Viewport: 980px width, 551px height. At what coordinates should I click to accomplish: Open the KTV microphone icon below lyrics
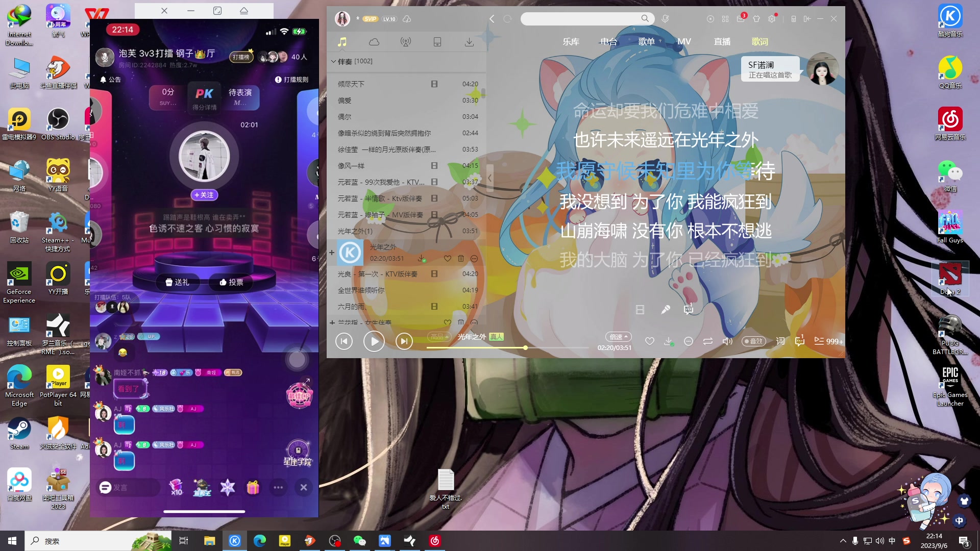(x=666, y=310)
